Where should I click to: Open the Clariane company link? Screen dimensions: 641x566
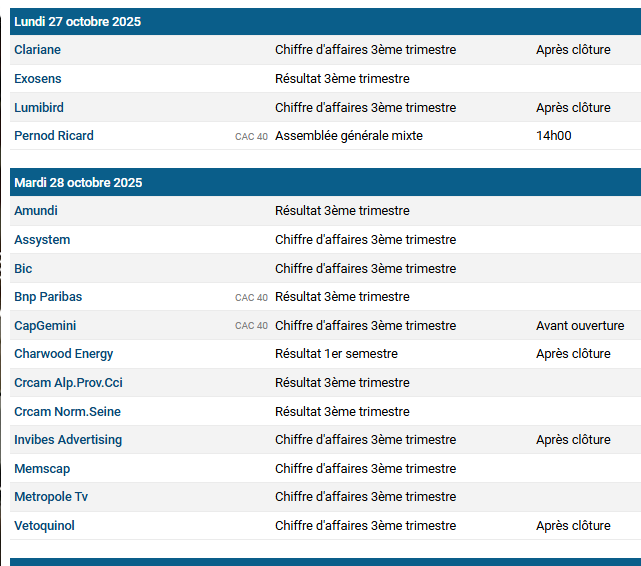click(37, 50)
